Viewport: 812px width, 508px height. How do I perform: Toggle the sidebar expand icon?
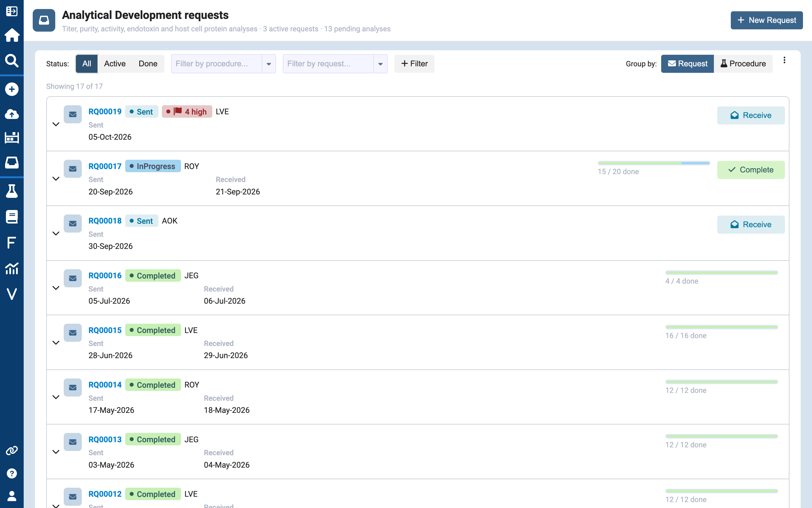coord(12,11)
